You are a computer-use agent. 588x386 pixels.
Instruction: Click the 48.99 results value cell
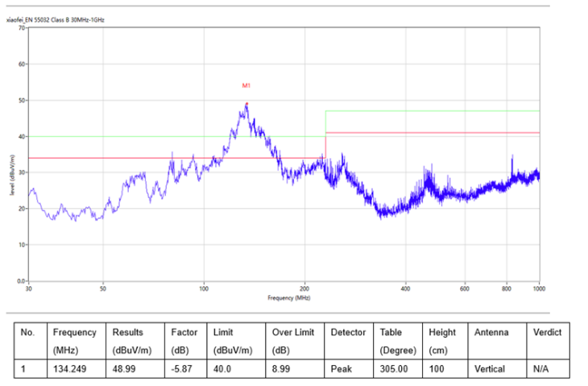[x=125, y=369]
